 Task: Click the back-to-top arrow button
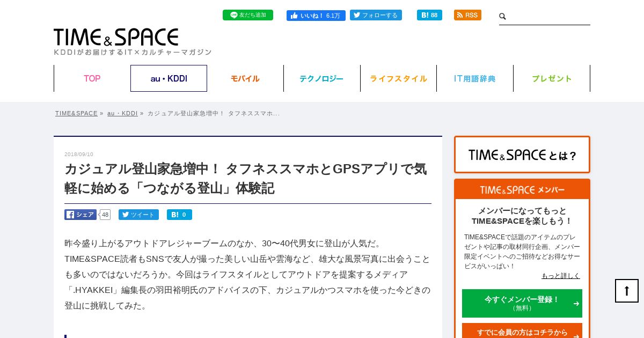click(x=627, y=291)
